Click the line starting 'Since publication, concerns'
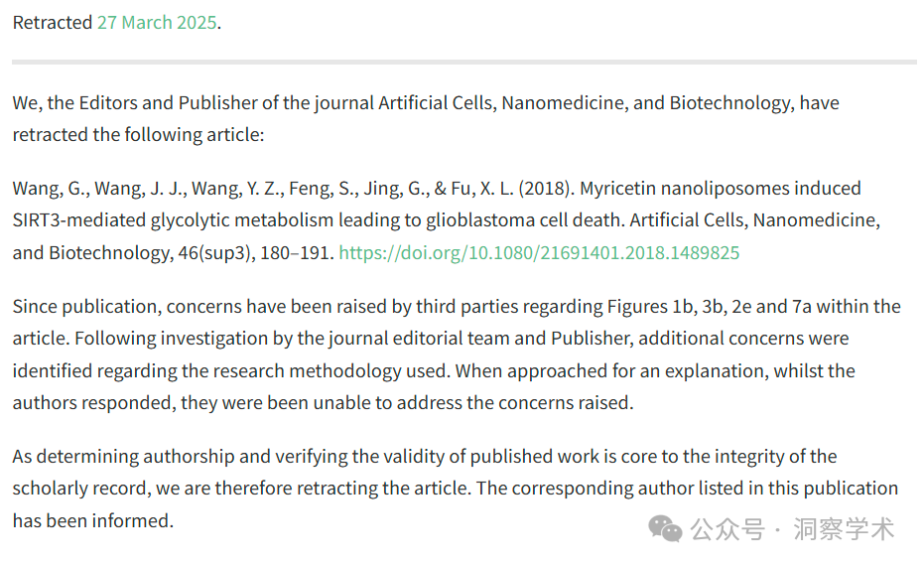This screenshot has width=924, height=566. pos(457,307)
